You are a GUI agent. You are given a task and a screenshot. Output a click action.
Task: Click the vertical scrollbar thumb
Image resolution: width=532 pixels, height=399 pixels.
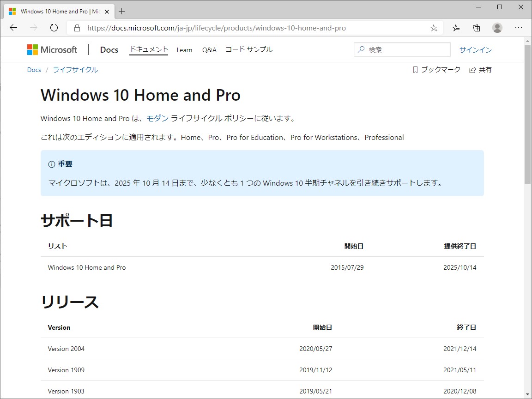click(x=527, y=115)
